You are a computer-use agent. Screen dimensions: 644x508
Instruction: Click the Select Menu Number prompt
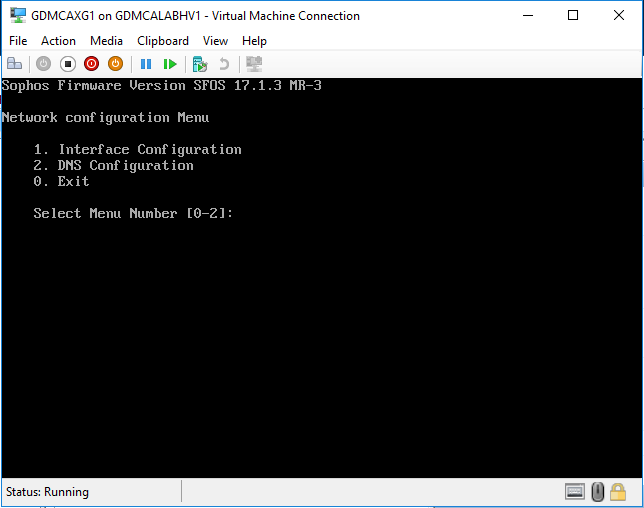[133, 214]
